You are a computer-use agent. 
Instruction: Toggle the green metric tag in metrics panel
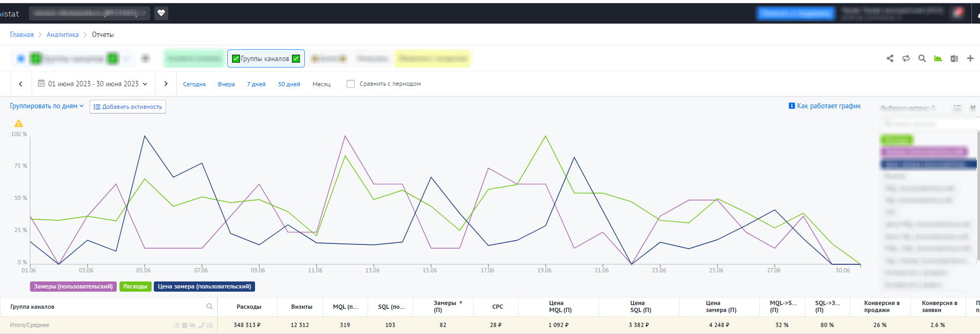[x=897, y=140]
